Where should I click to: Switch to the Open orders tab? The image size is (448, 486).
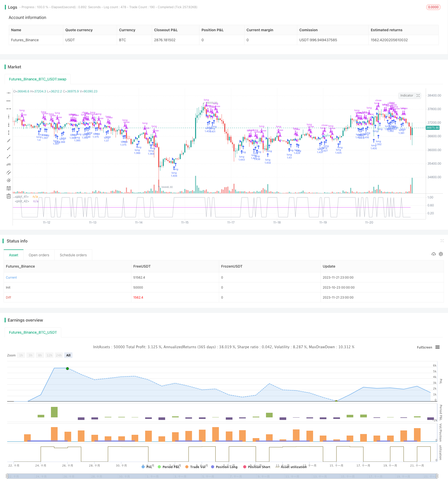pos(39,255)
